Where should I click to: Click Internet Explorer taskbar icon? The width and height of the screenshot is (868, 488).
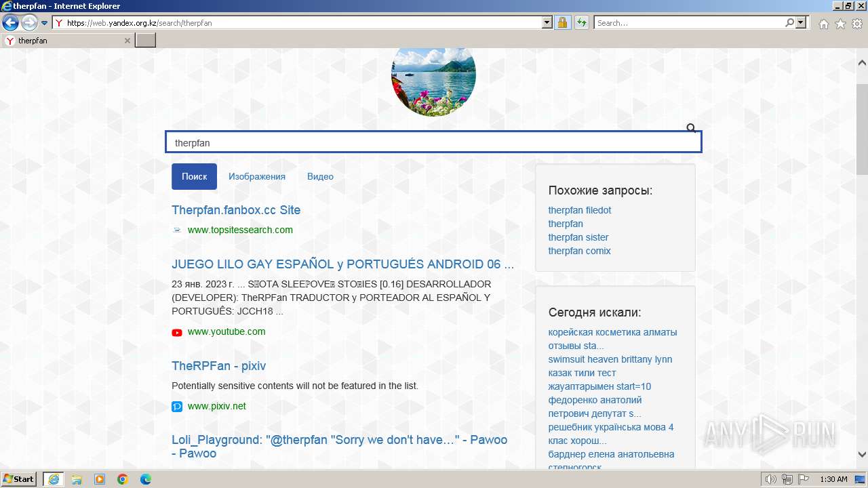click(53, 479)
